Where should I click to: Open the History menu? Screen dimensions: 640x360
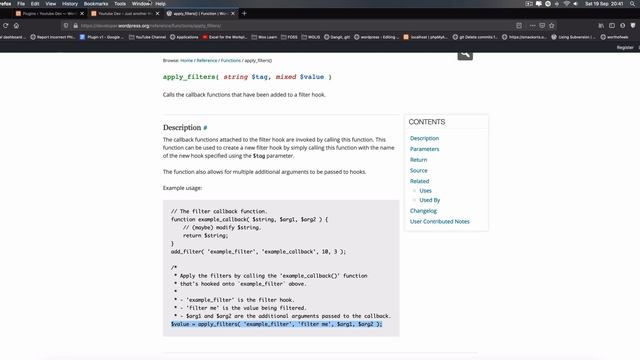click(x=70, y=4)
